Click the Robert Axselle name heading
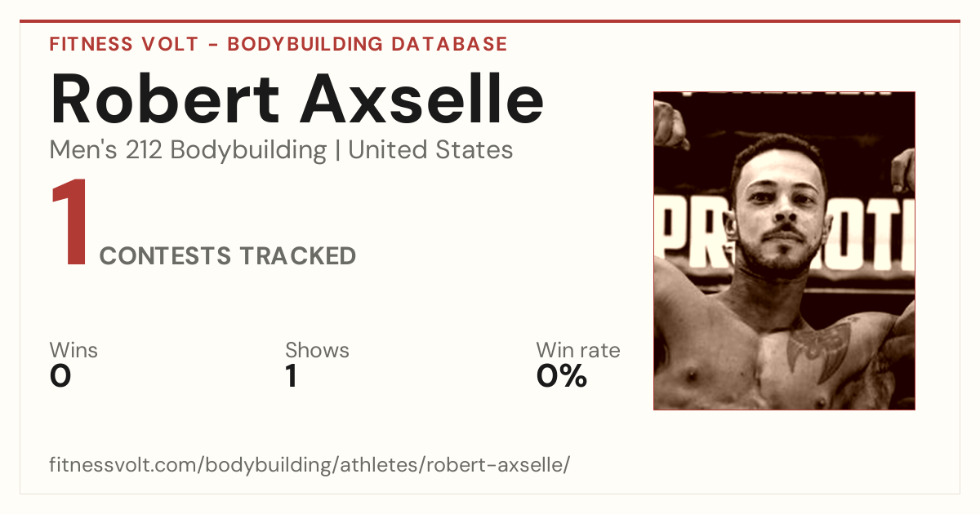The image size is (980, 514). (x=297, y=99)
